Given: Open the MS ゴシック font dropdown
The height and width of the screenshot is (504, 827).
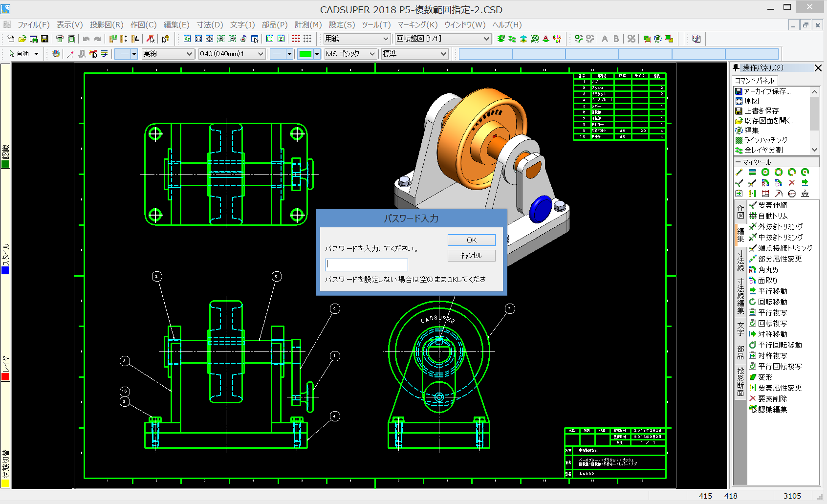Looking at the screenshot, I should click(x=350, y=54).
